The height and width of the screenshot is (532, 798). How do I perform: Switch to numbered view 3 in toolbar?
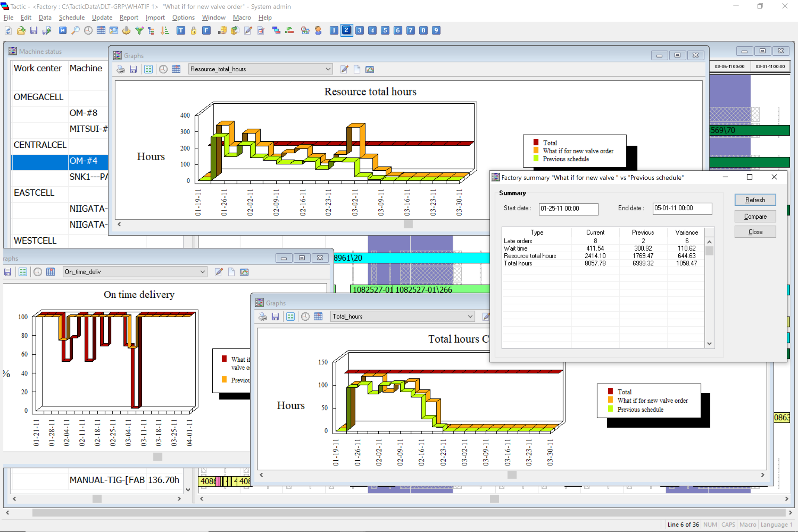(x=360, y=30)
